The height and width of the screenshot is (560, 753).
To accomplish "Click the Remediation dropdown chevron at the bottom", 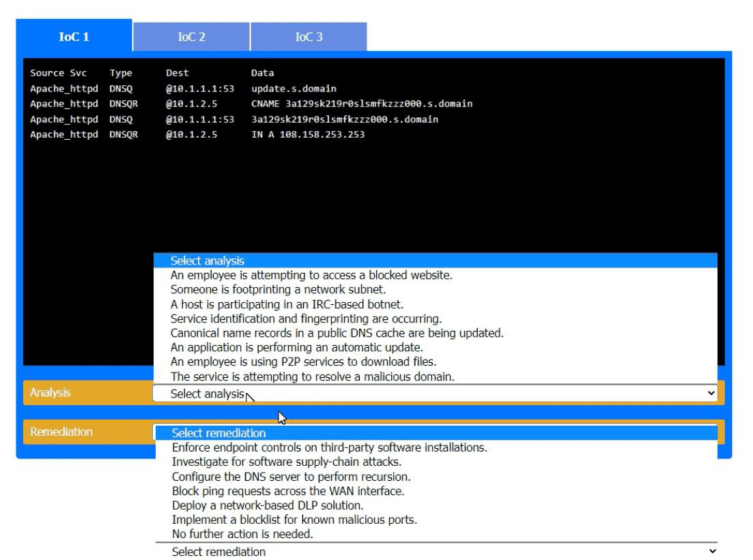I will click(x=712, y=551).
